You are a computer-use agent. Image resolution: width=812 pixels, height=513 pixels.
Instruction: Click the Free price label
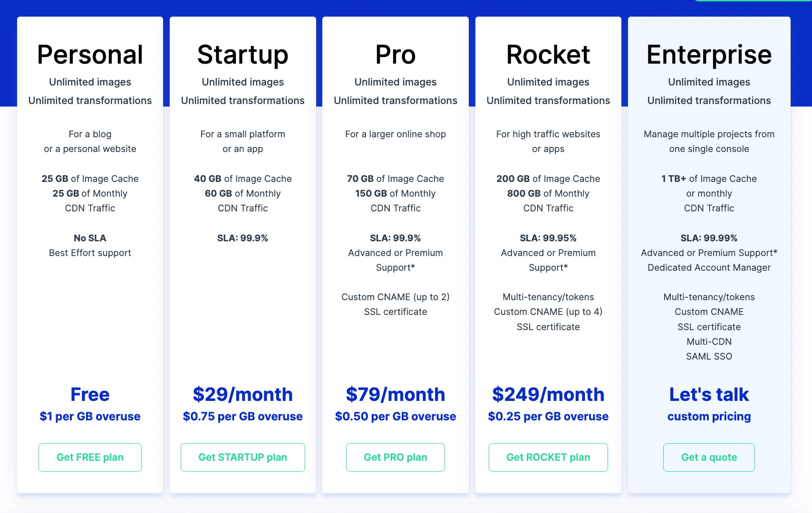[x=90, y=394]
